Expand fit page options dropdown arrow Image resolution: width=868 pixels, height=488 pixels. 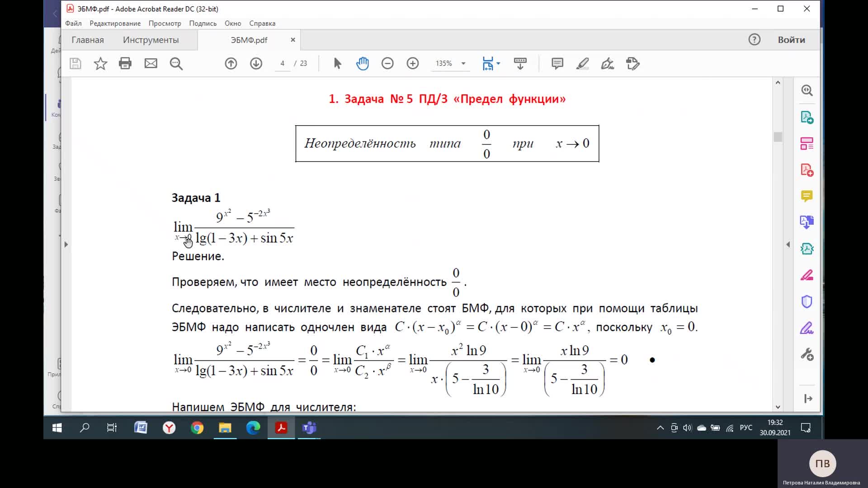[x=498, y=64]
